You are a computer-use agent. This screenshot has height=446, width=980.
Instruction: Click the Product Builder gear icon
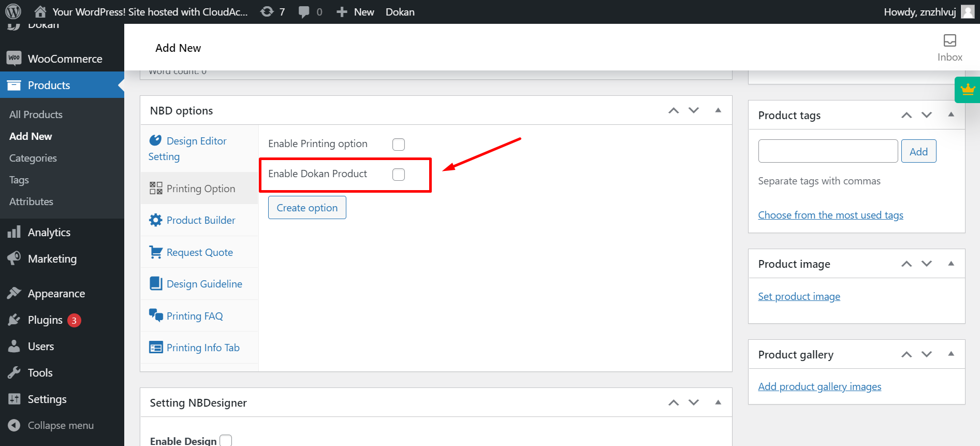pos(155,220)
